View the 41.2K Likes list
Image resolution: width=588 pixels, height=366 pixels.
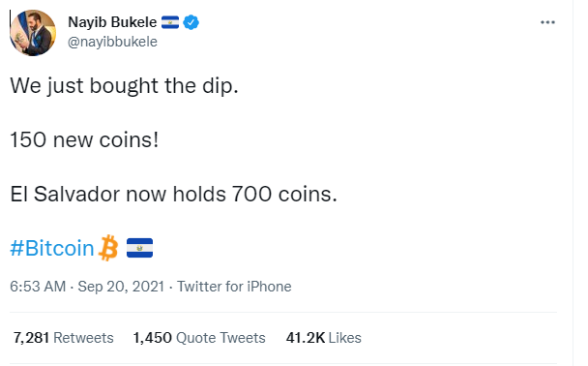pyautogui.click(x=324, y=338)
